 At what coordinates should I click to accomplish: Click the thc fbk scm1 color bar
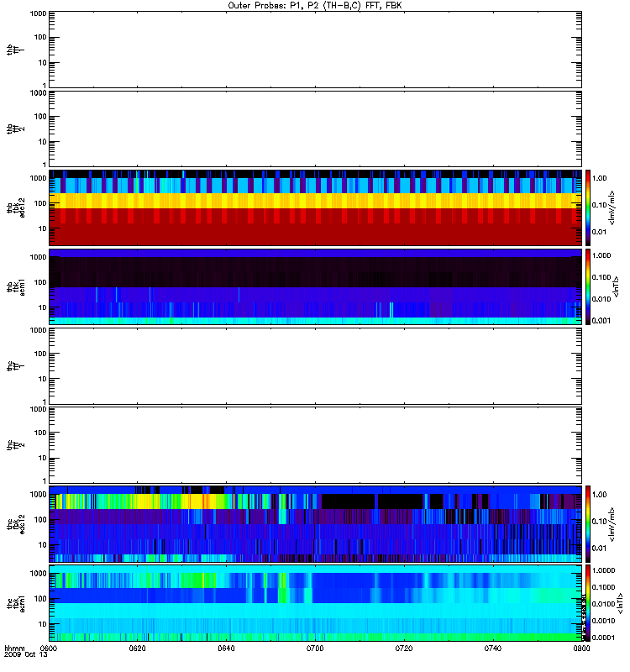tap(588, 603)
